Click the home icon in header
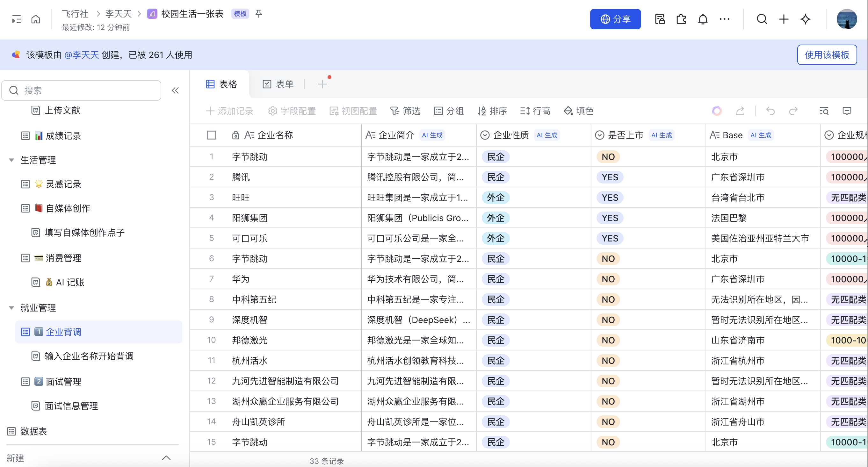The image size is (868, 467). 36,19
